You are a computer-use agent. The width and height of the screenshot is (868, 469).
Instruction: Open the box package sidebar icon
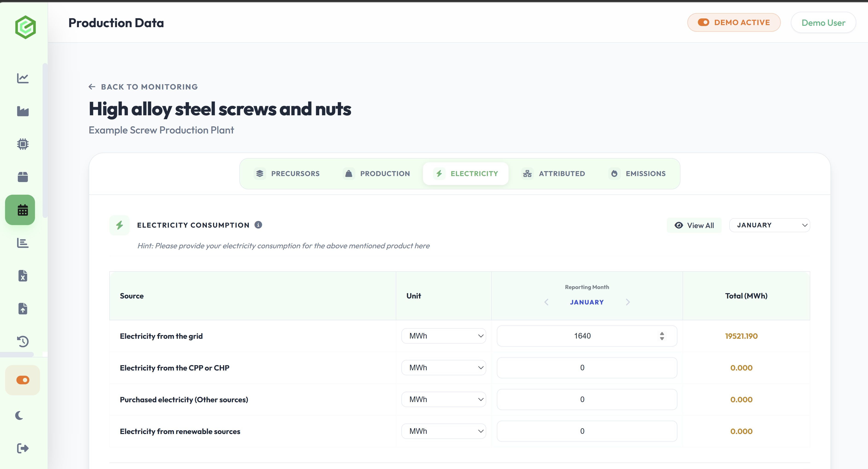point(23,177)
